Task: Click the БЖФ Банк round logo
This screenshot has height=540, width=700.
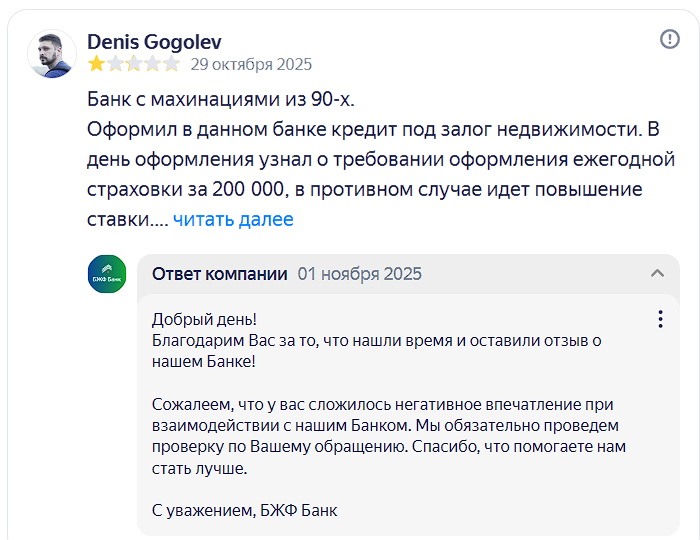Action: tap(107, 274)
